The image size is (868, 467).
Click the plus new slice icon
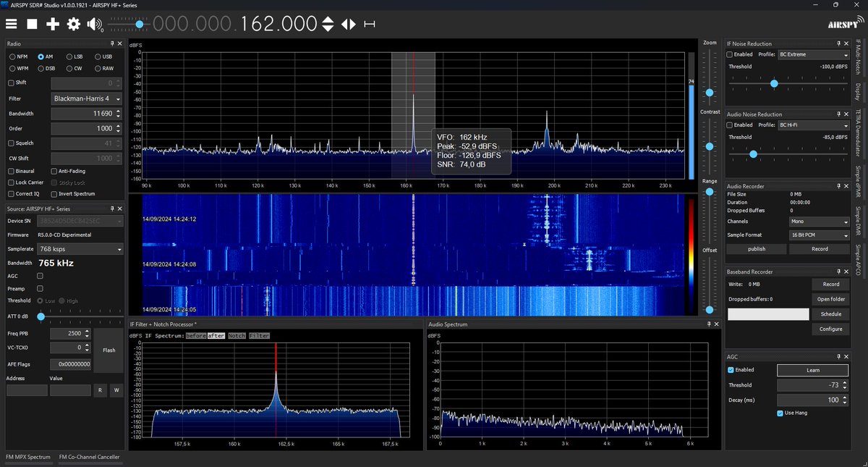(x=53, y=24)
